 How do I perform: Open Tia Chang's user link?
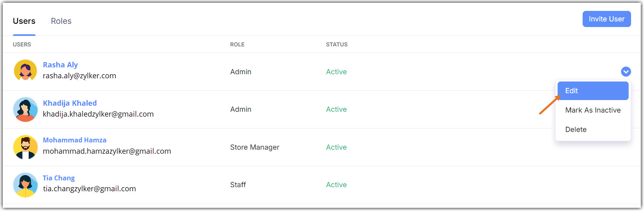tap(59, 178)
